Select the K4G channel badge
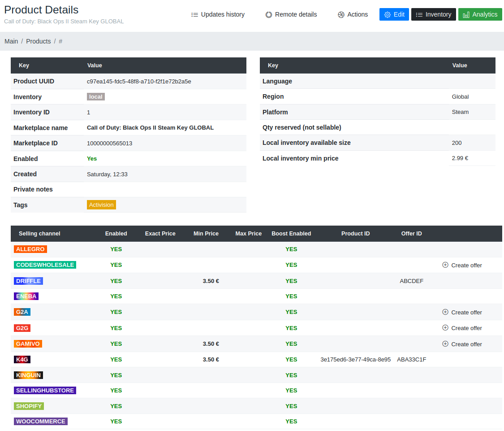 click(x=22, y=359)
